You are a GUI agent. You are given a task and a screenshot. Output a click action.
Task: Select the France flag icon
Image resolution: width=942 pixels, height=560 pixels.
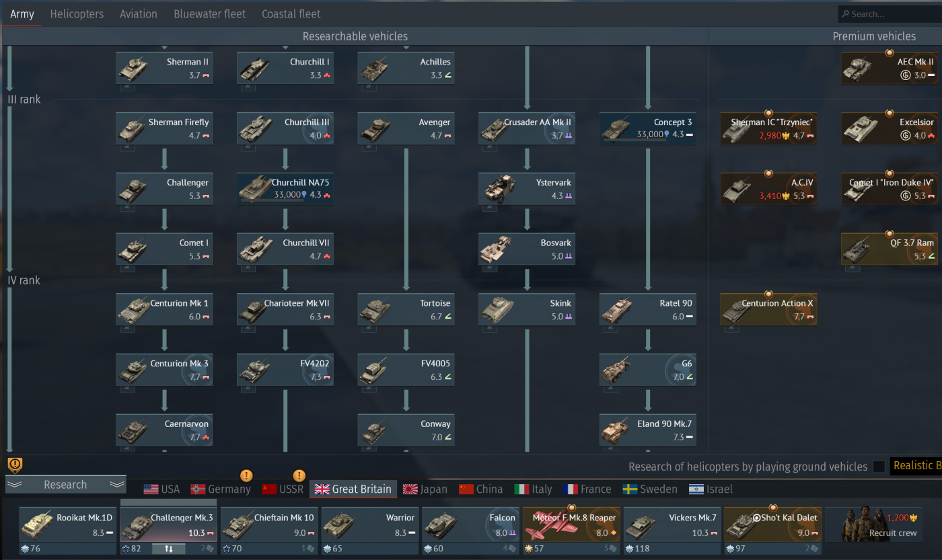[571, 489]
